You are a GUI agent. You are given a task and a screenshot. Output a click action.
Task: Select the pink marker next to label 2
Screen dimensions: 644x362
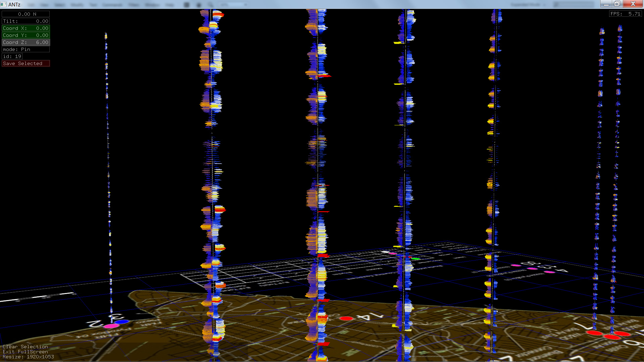[x=111, y=326]
